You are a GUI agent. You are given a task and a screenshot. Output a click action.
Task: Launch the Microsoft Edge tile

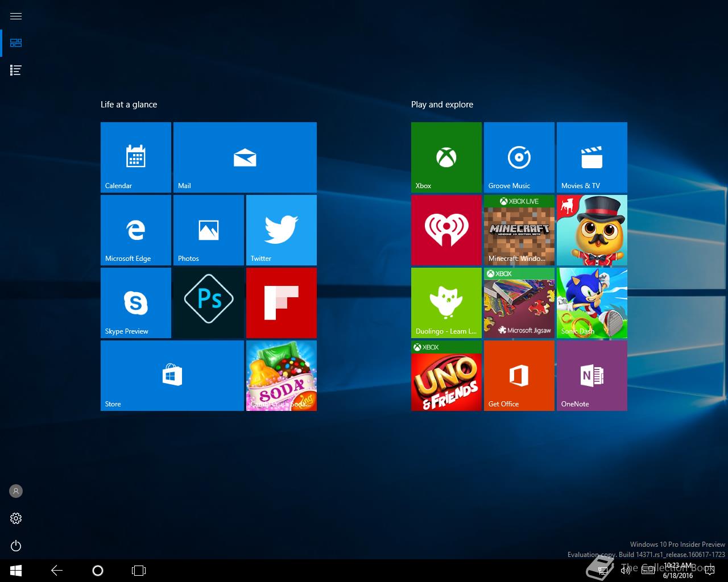coord(136,230)
